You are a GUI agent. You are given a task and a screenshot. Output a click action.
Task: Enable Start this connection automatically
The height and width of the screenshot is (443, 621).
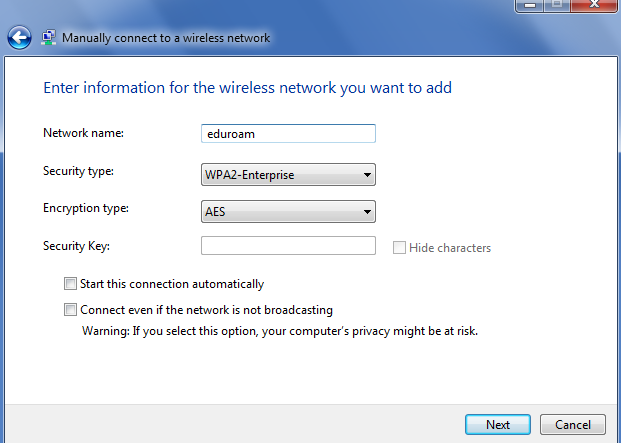tap(70, 283)
